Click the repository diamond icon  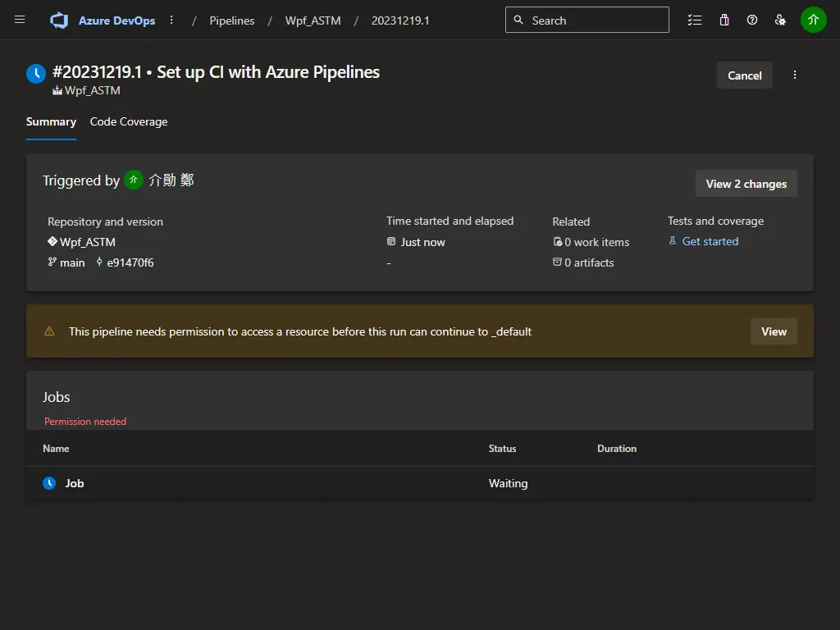[52, 242]
